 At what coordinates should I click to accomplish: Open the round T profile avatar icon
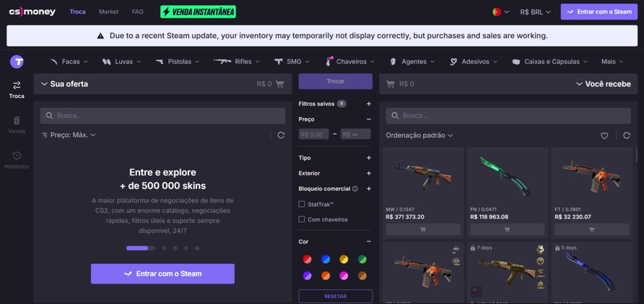click(17, 62)
